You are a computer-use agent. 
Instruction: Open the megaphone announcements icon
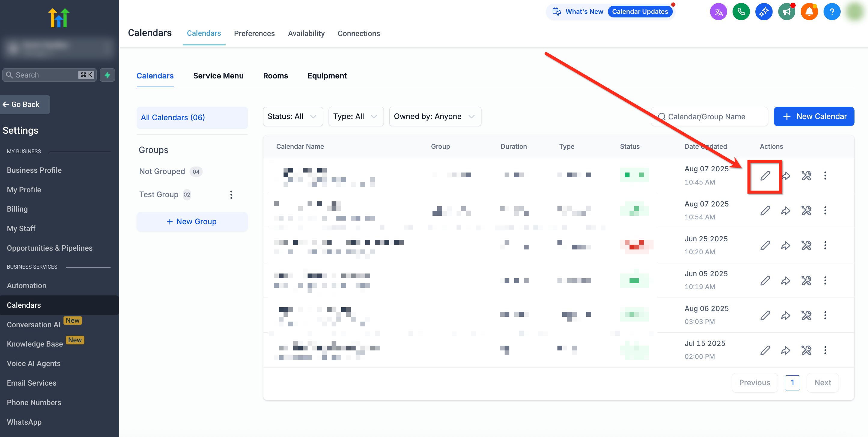[787, 12]
